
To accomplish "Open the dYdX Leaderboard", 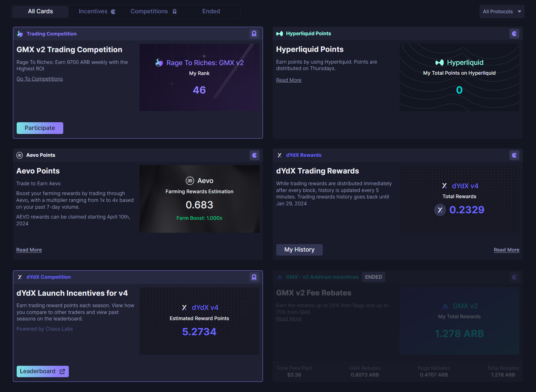I will click(x=43, y=371).
